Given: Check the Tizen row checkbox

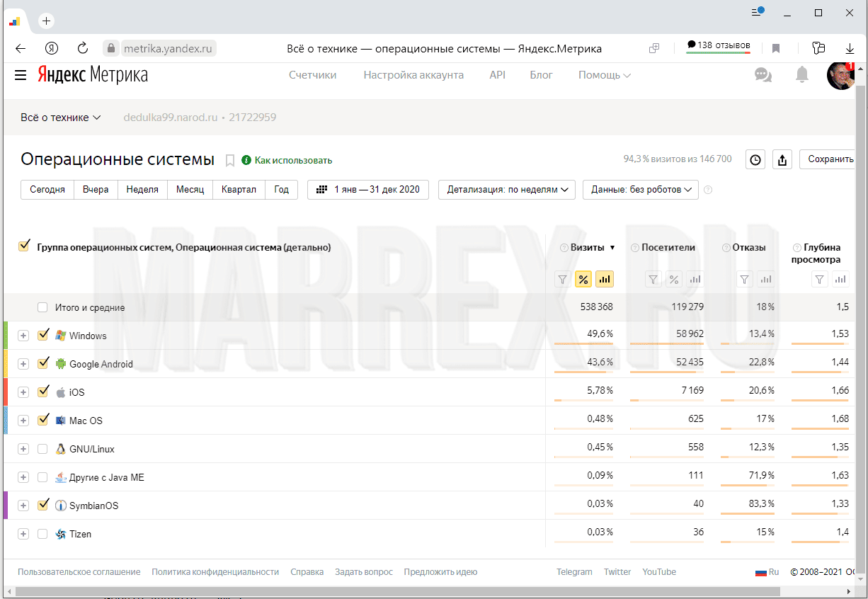Looking at the screenshot, I should tap(42, 534).
